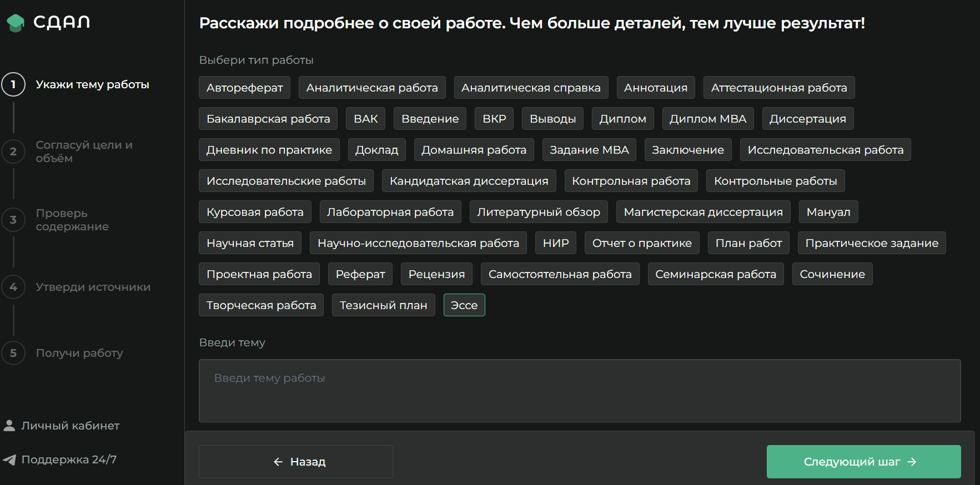Open step Укажи тему работы

(92, 84)
